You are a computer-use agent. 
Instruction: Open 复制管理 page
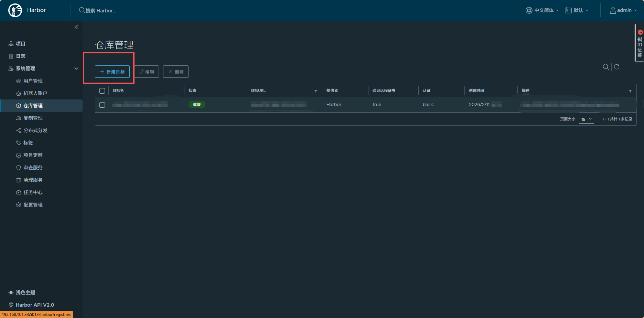click(33, 118)
